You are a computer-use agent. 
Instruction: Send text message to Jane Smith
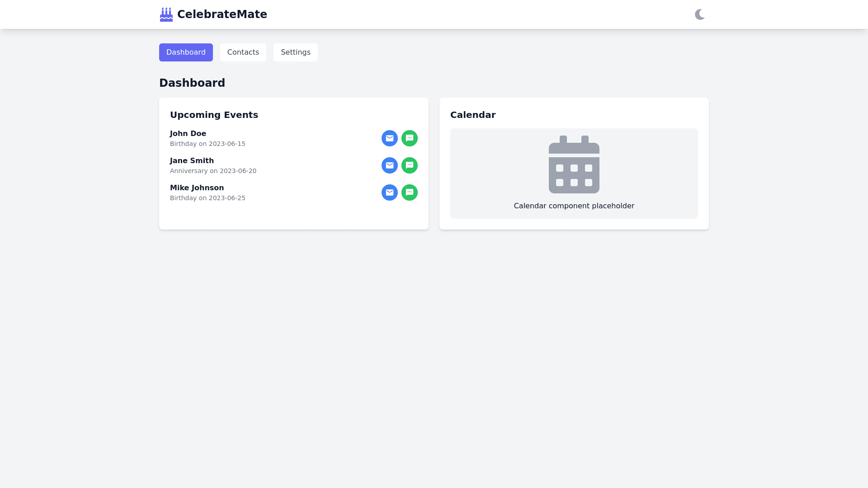coord(409,165)
